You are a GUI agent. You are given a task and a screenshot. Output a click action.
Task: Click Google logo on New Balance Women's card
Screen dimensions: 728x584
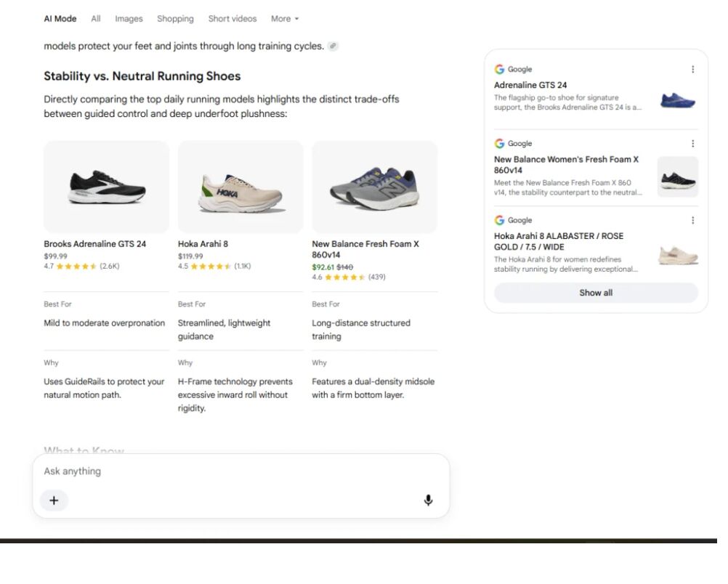(x=500, y=143)
